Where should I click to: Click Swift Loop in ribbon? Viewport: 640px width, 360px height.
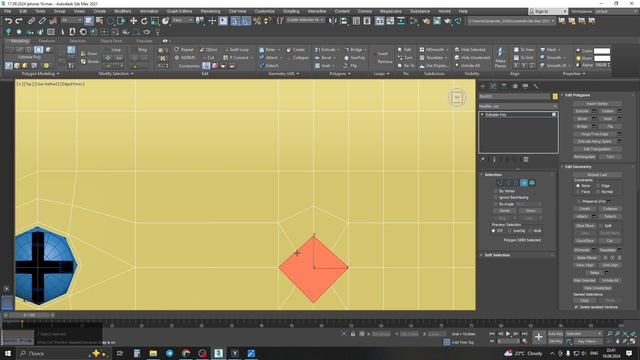pyautogui.click(x=236, y=49)
